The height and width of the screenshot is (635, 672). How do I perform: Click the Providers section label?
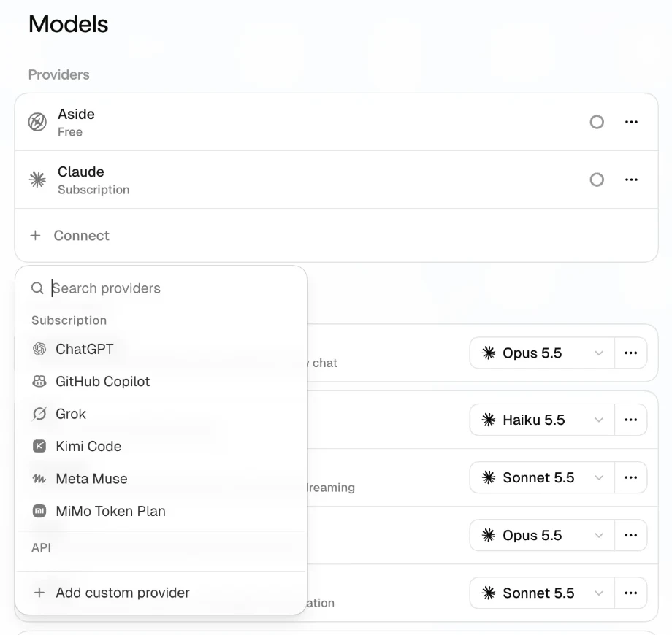58,74
